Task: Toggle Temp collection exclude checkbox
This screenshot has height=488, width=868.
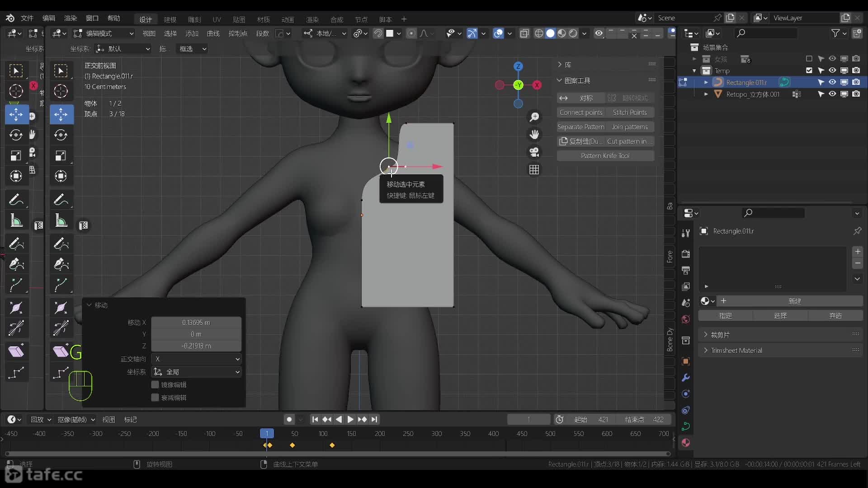Action: (809, 70)
